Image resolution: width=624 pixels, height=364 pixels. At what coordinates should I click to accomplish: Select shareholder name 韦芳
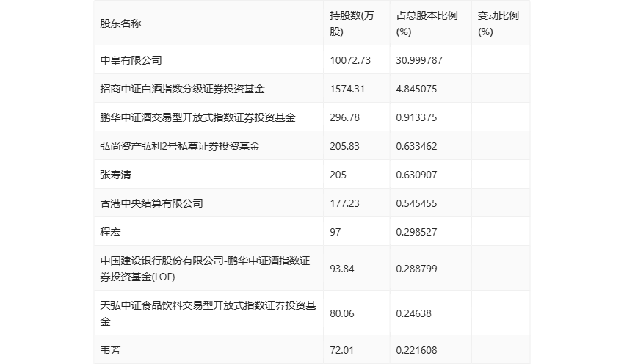tap(110, 349)
